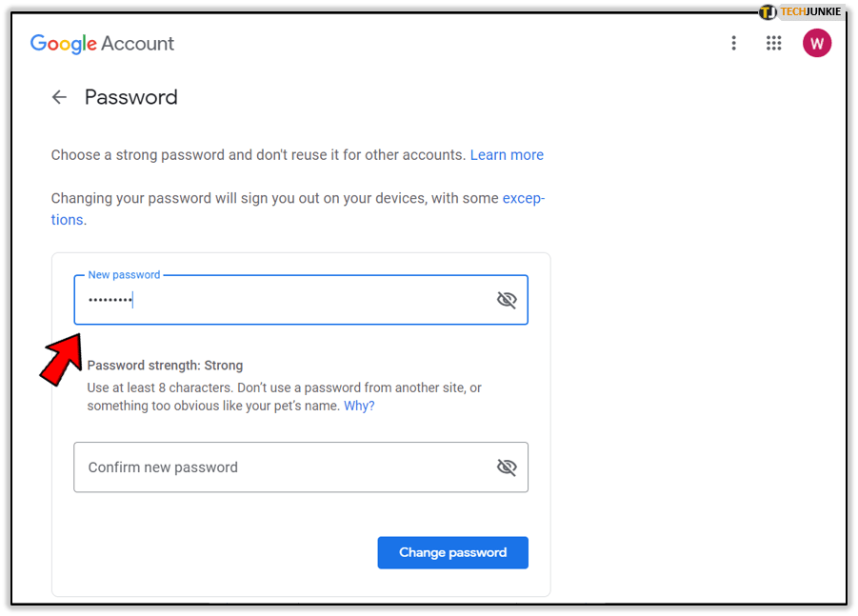Follow the "exceptions" link
The width and height of the screenshot is (858, 616).
click(x=523, y=199)
